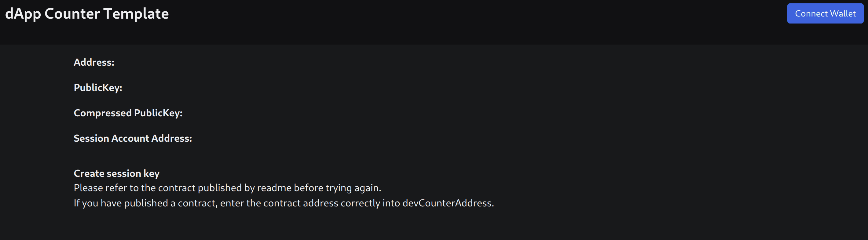Click the 'Please refer to the contract' sentence
This screenshot has height=240, width=868.
227,188
